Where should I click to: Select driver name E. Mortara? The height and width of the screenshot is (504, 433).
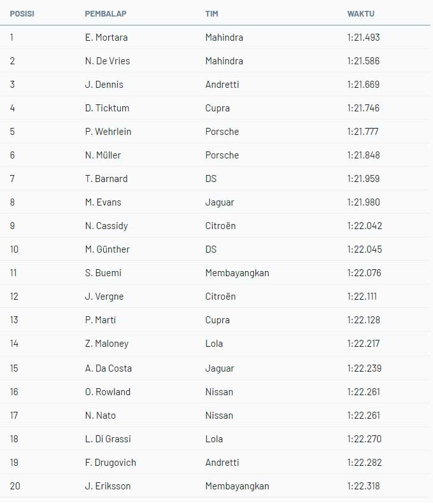[106, 38]
